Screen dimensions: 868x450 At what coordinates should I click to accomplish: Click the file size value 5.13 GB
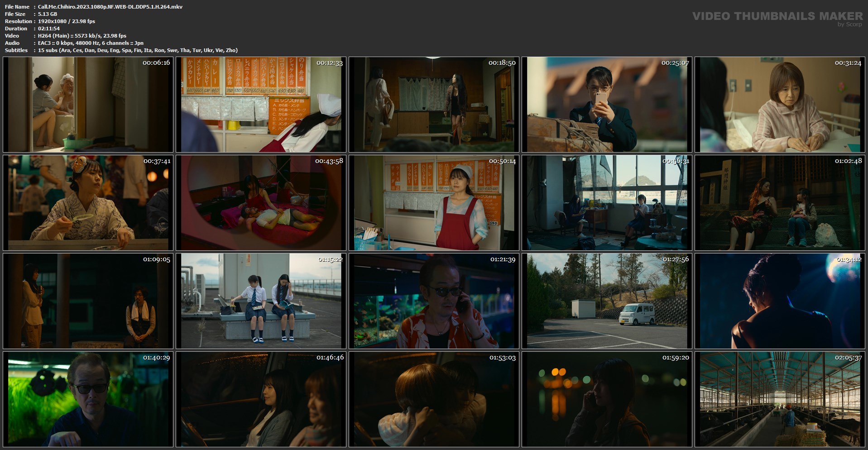pos(48,14)
